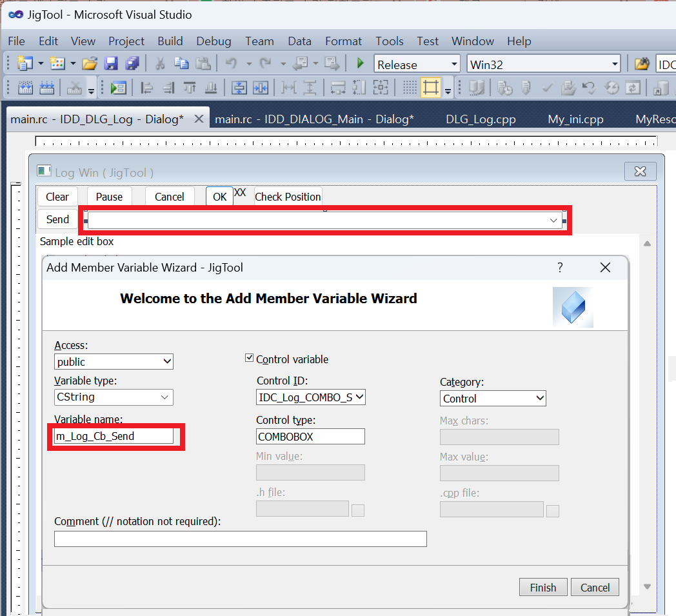Open the Add New Item dropdown arrow
The height and width of the screenshot is (616, 676).
pyautogui.click(x=73, y=64)
